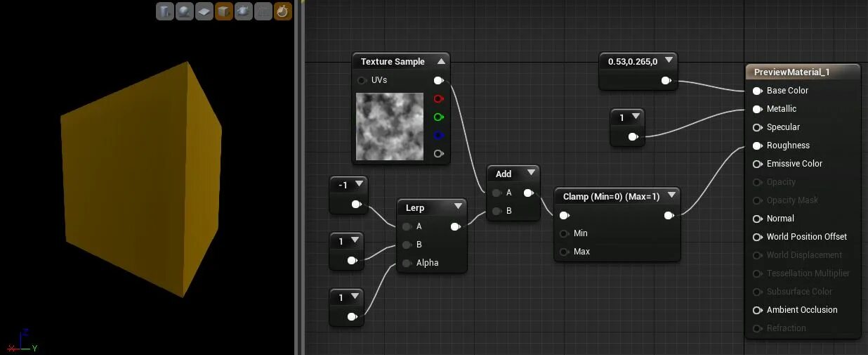Viewport: 868px width, 355px height.
Task: Click the Opacity Mask label on material node
Action: pos(792,200)
